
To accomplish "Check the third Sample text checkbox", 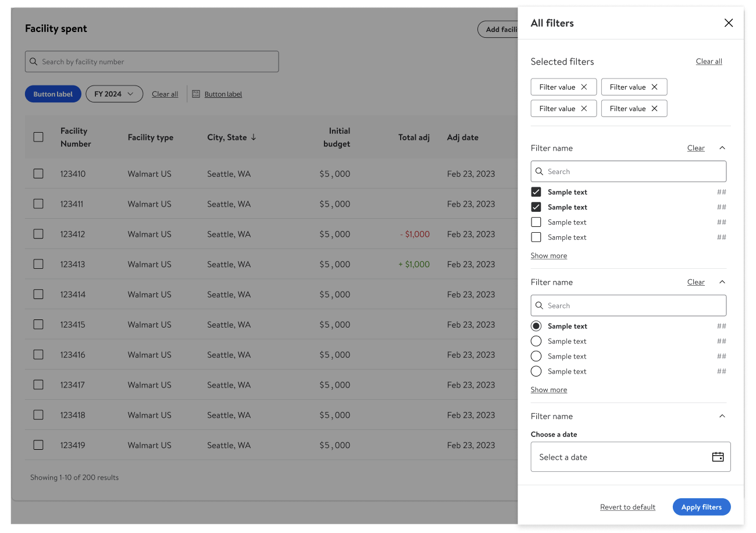I will 536,222.
